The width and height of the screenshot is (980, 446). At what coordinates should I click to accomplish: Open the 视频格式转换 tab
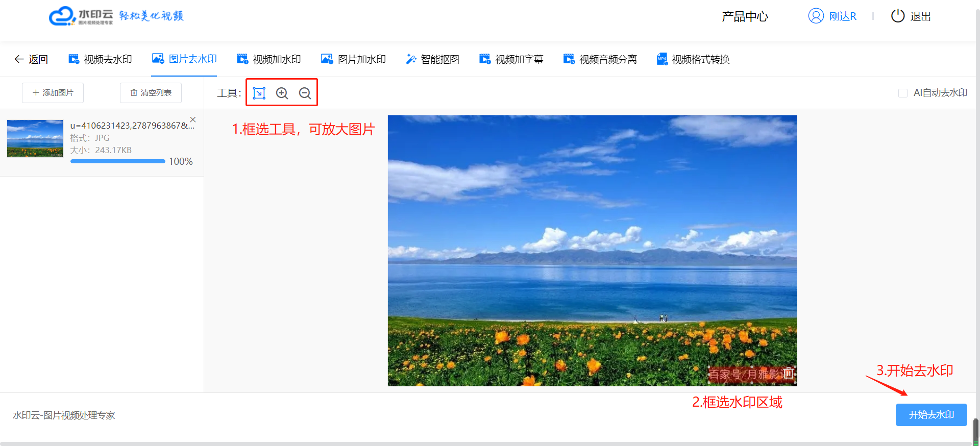pyautogui.click(x=693, y=59)
